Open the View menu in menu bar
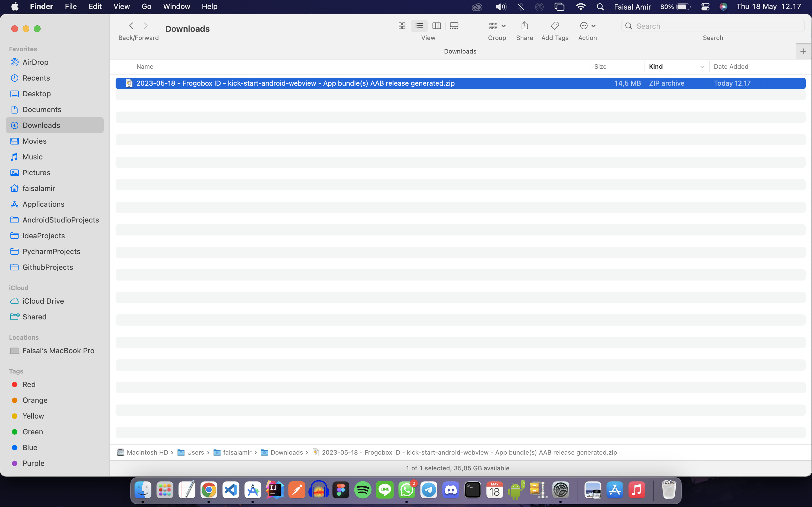 (x=122, y=7)
